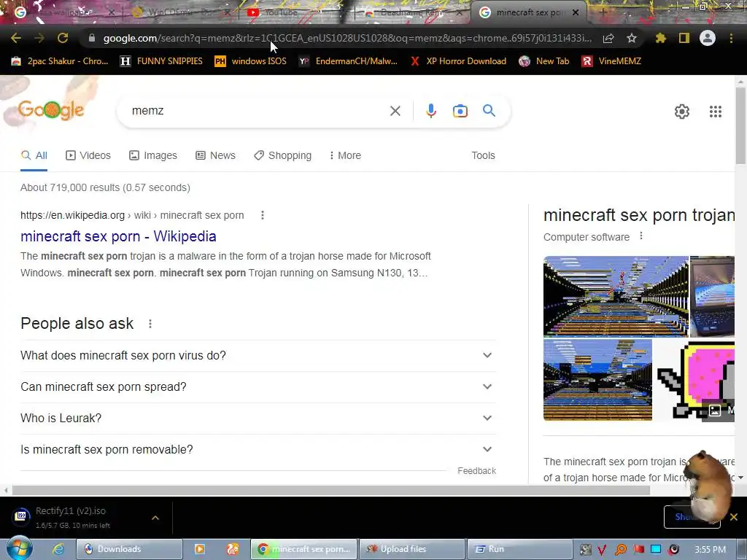Open the Extensions puzzle-piece menu
This screenshot has height=560, width=747.
coord(661,38)
